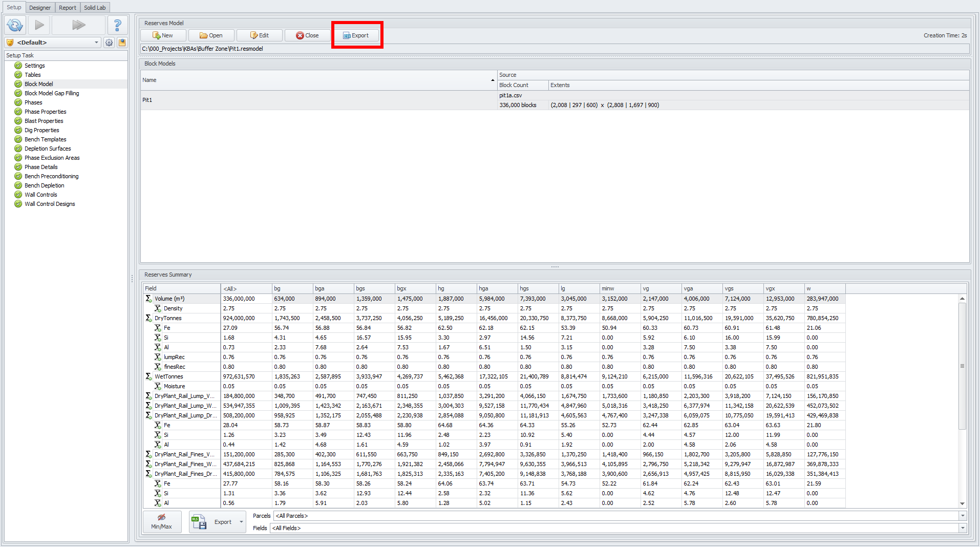The width and height of the screenshot is (980, 547).
Task: Click the Run All double-arrow icon
Action: pos(78,25)
